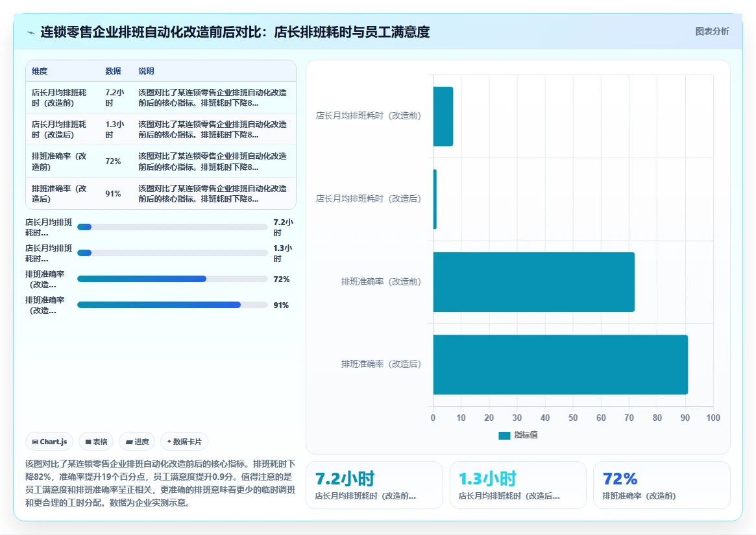Click y-axis label 排班准确率（改造后） in chart
This screenshot has height=535, width=756.
[381, 364]
